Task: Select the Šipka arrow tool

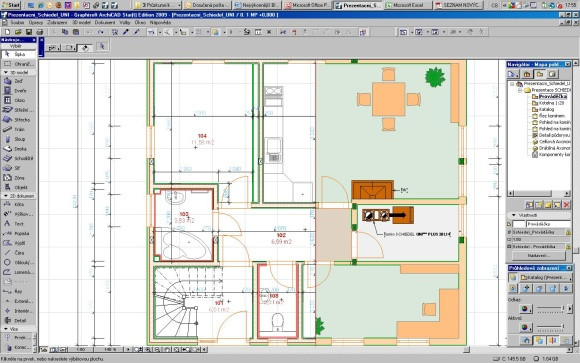Action: coord(18,54)
